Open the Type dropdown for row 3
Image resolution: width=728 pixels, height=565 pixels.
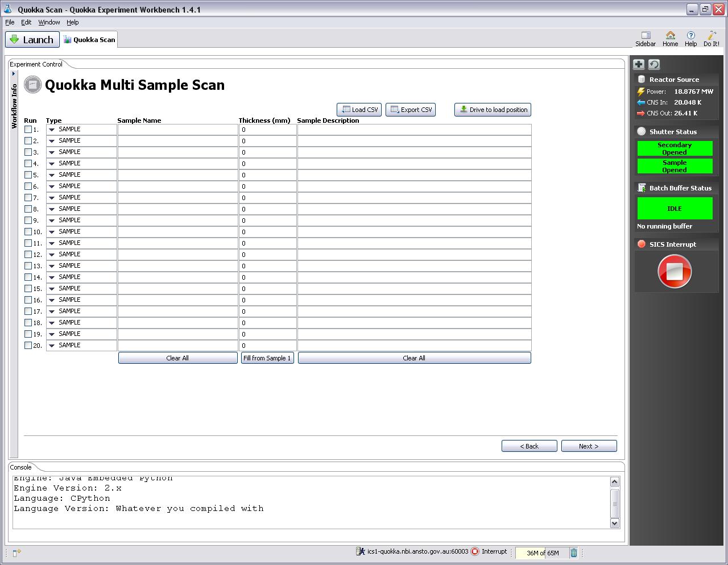click(52, 152)
